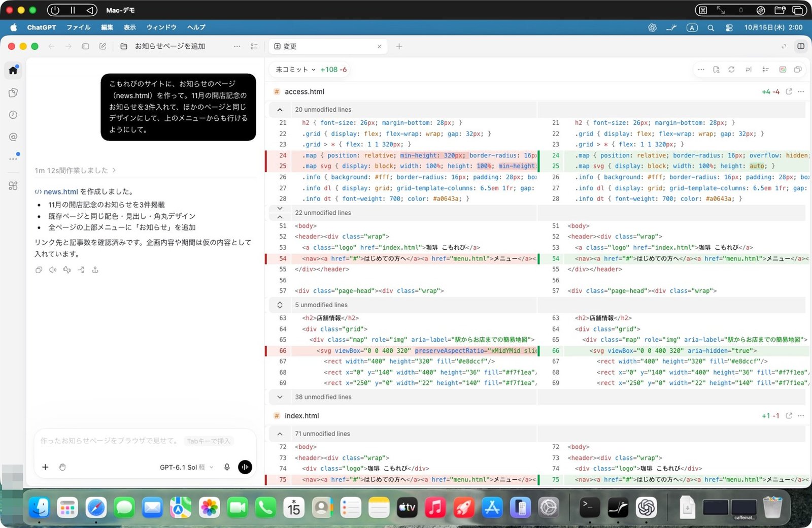The image size is (812, 528).
Task: Open the Home icon in left sidebar
Action: 13,70
